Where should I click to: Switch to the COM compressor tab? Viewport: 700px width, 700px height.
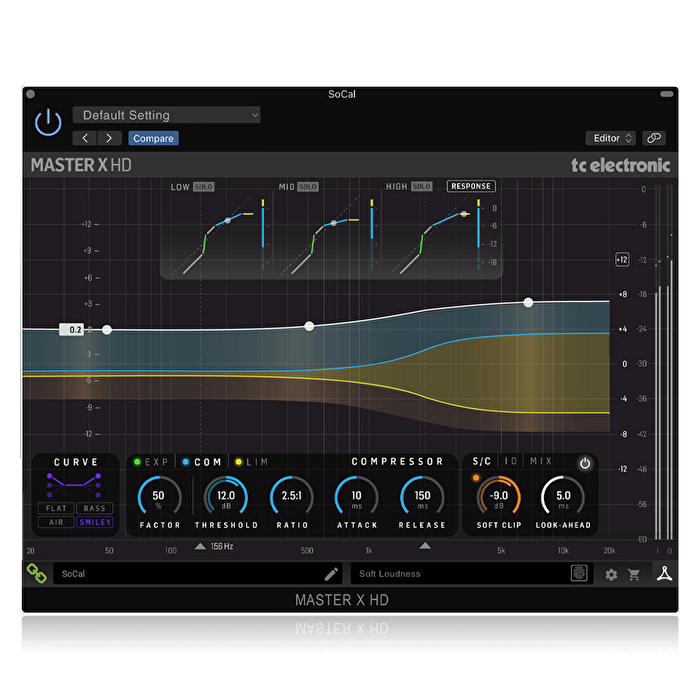point(202,462)
